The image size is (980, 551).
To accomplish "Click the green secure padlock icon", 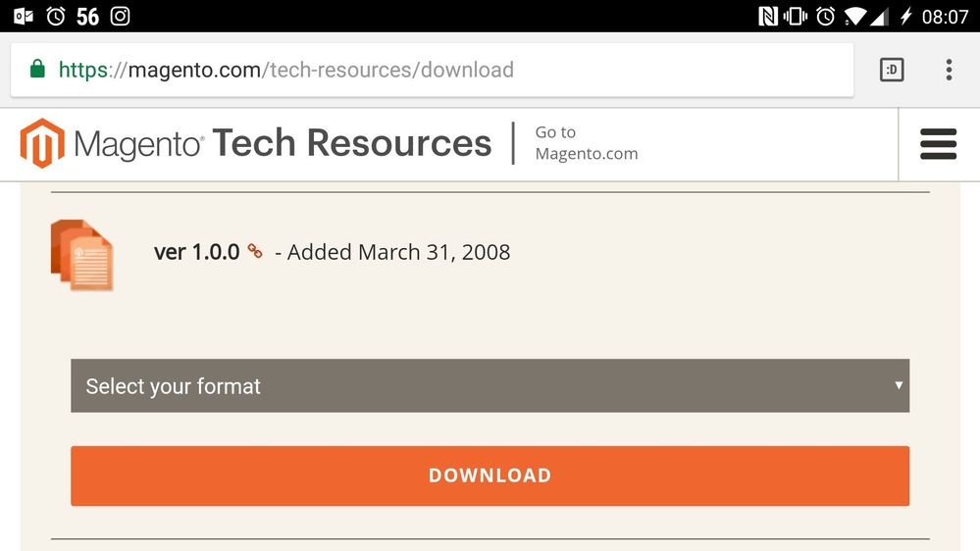I will coord(37,69).
